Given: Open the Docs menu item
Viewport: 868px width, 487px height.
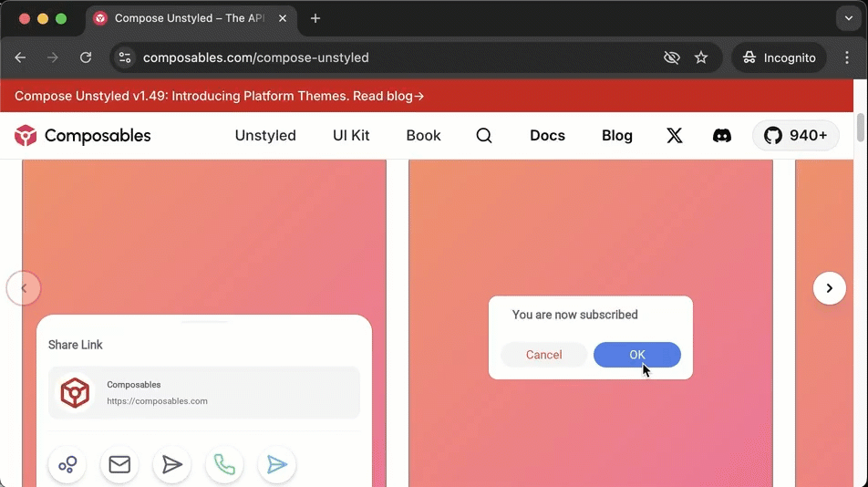Looking at the screenshot, I should [x=547, y=136].
